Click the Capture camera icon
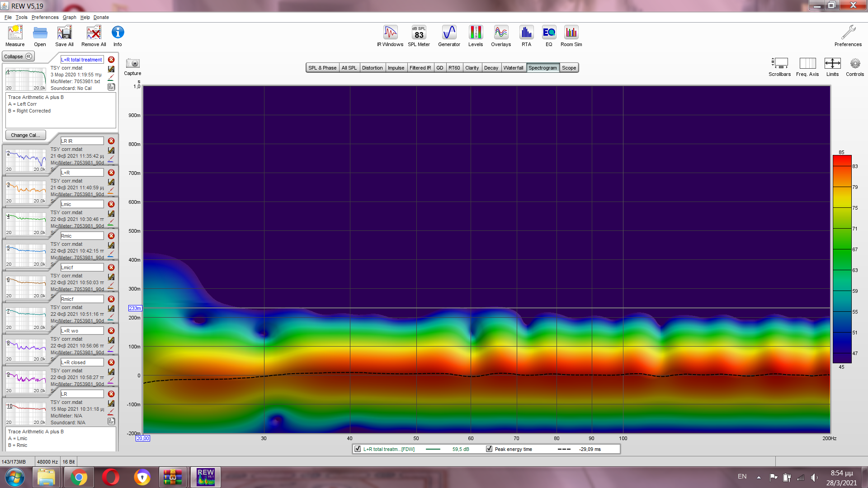This screenshot has height=488, width=868. click(x=132, y=64)
